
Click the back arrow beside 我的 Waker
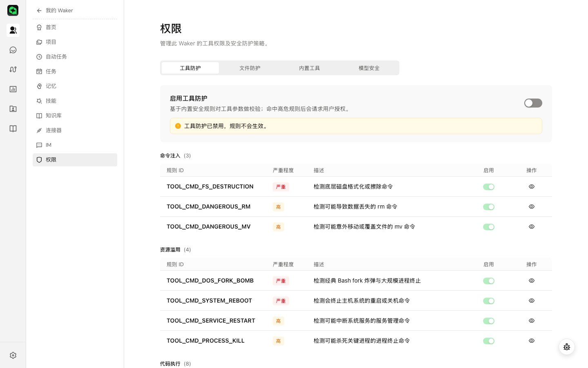[x=39, y=11]
